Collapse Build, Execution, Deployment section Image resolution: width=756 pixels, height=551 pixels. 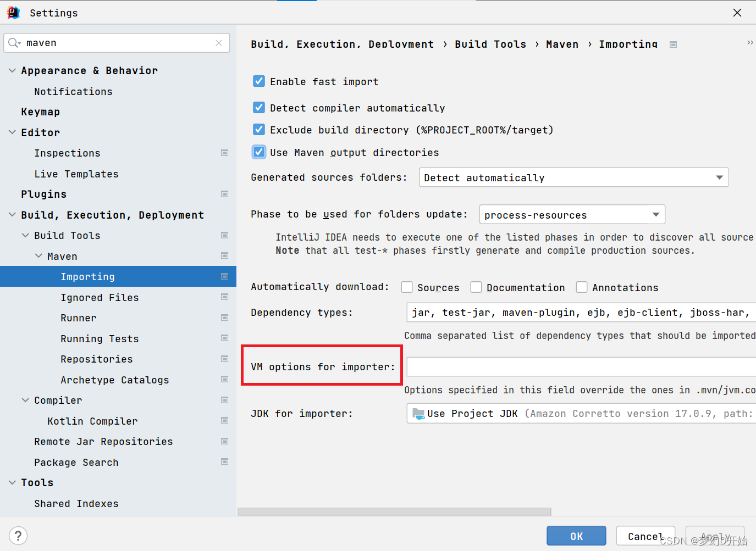pyautogui.click(x=12, y=214)
